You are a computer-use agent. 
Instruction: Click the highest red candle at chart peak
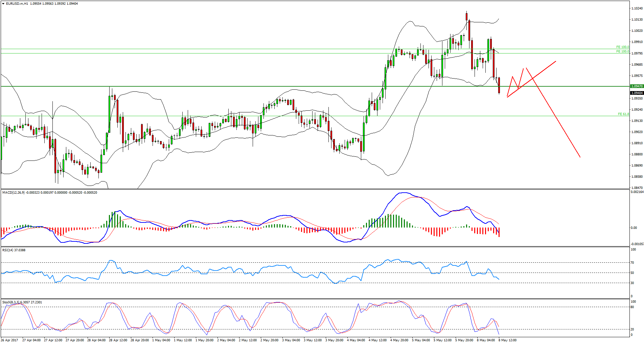[466, 17]
